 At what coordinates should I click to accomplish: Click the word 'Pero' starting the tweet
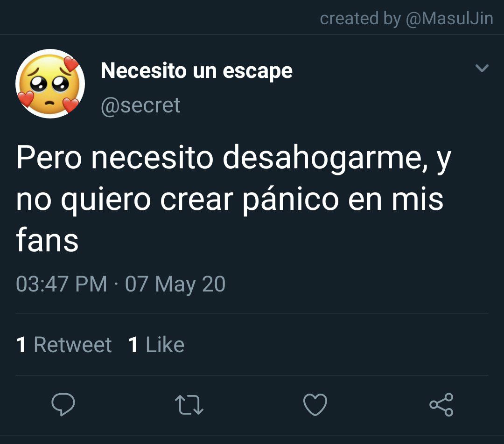pyautogui.click(x=49, y=157)
